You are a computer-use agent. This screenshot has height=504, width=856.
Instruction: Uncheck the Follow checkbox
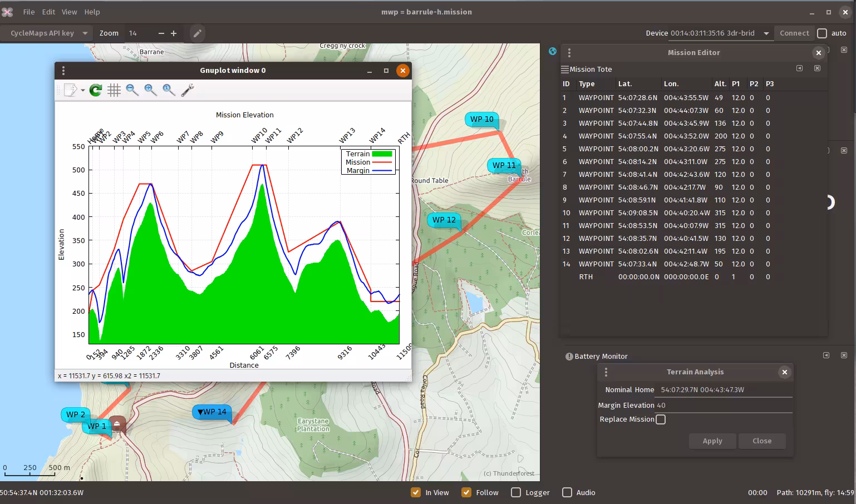[466, 492]
